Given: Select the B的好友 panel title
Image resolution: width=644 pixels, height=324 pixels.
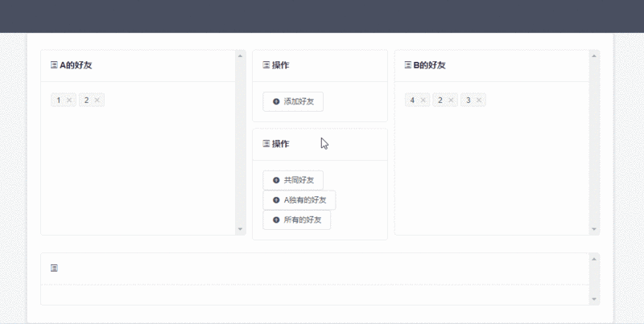Looking at the screenshot, I should [430, 65].
